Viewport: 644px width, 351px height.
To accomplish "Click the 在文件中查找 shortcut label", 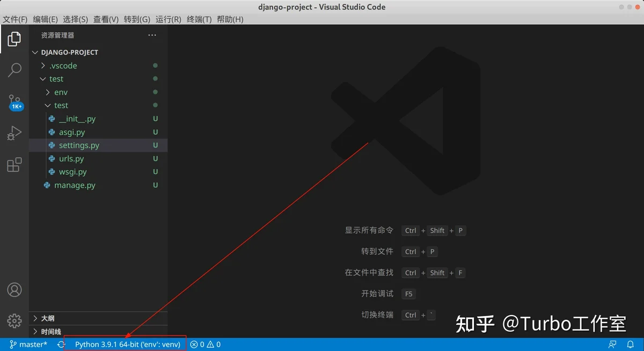I will pos(369,273).
